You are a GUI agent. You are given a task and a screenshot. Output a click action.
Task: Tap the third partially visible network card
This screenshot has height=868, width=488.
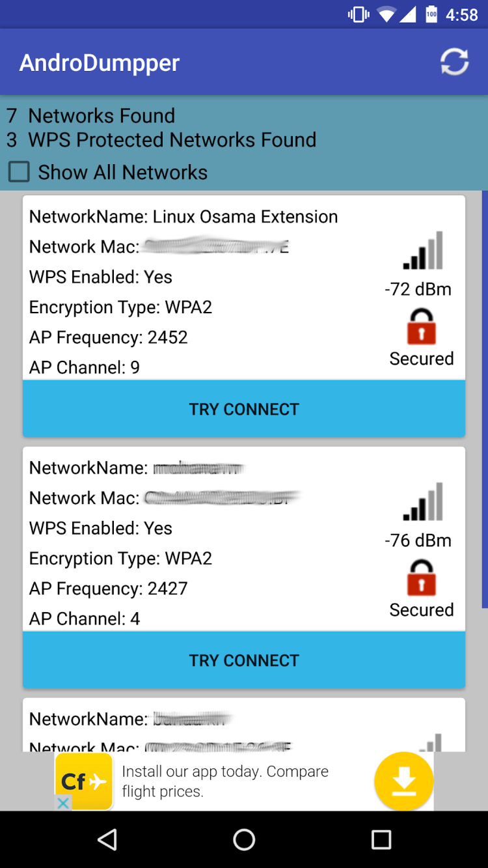pyautogui.click(x=244, y=725)
